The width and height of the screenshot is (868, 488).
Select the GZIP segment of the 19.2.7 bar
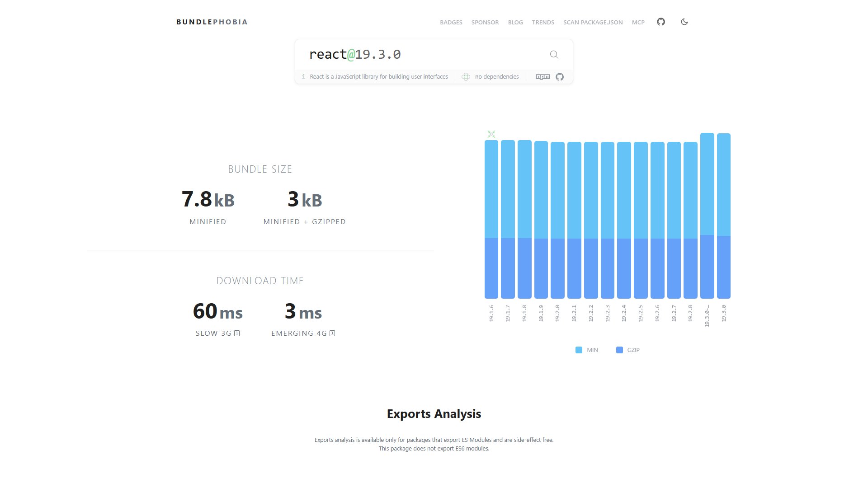pyautogui.click(x=674, y=268)
